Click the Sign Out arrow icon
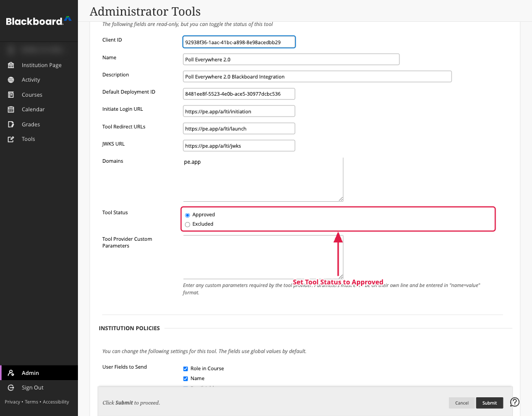532x416 pixels. tap(11, 387)
